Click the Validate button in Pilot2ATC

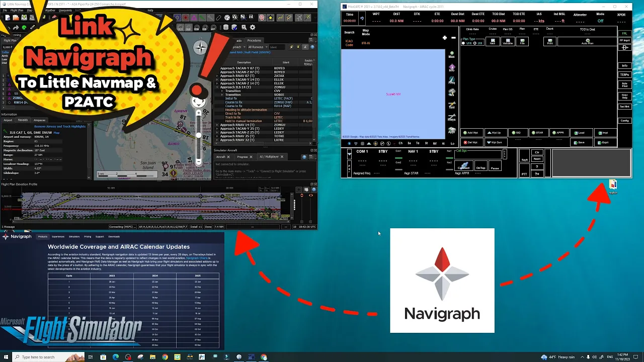(x=508, y=42)
